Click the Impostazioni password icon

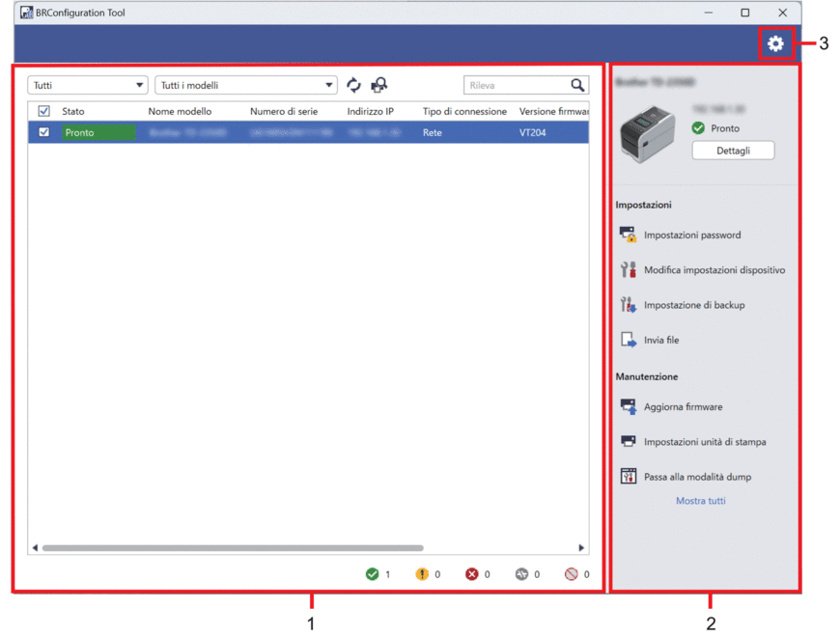point(628,235)
